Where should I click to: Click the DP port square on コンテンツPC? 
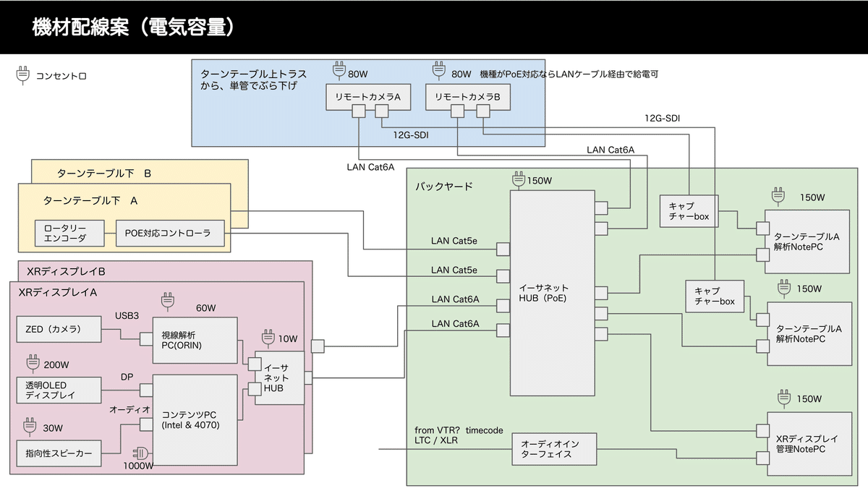coord(146,390)
